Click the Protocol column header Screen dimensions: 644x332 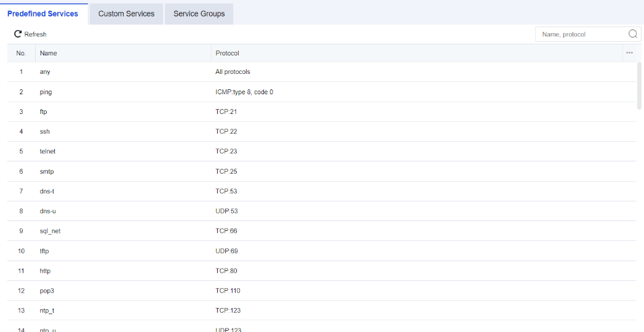(x=227, y=53)
